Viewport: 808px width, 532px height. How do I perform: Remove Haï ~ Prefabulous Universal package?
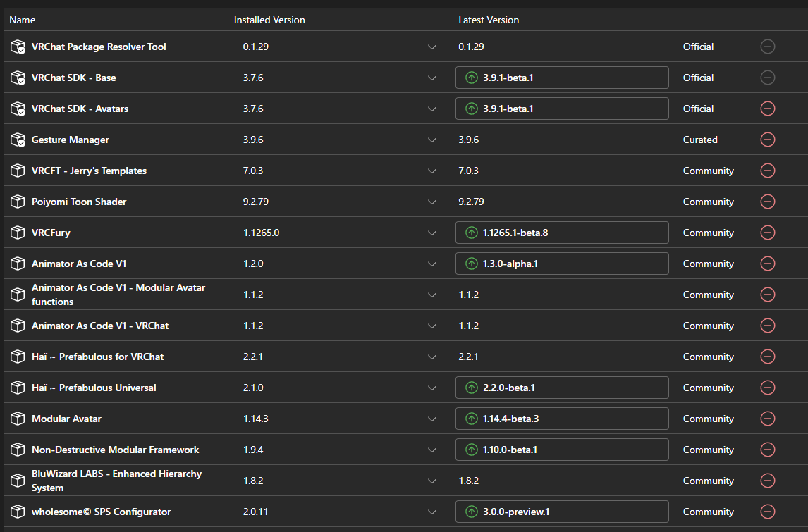(767, 388)
